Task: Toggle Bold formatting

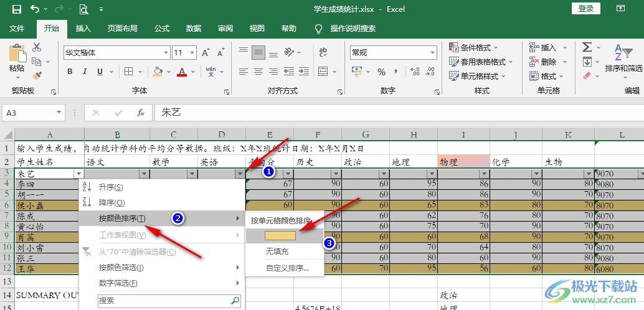Action: [x=70, y=72]
